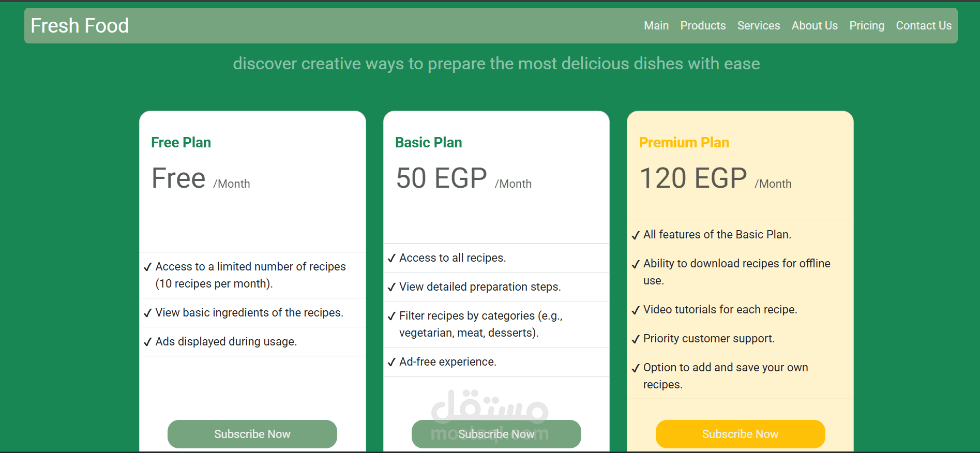
Task: Click checkmark beside 'Ads displayed during usage'
Action: [x=147, y=342]
